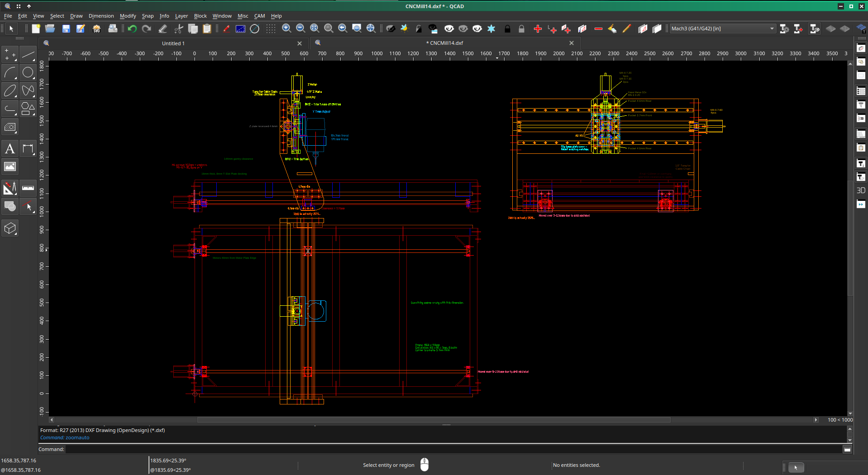Open a file with the folder icon
The width and height of the screenshot is (868, 475).
click(50, 28)
